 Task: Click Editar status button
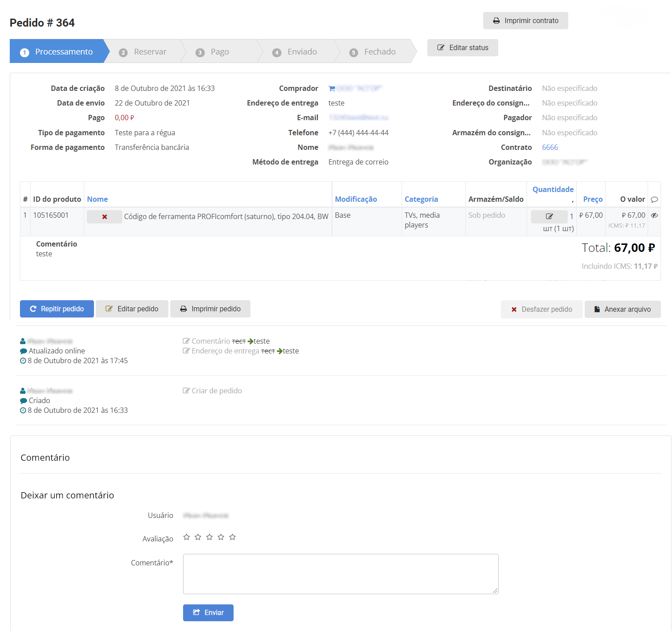point(462,48)
